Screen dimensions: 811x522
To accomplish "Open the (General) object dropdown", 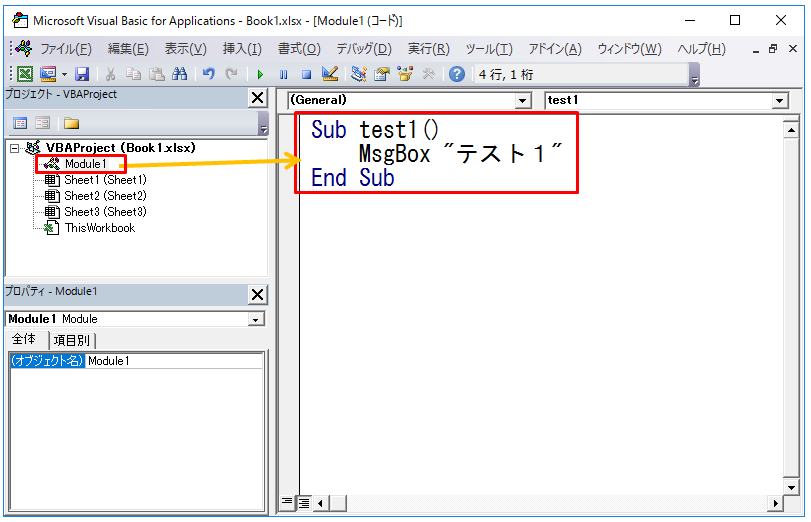I will click(523, 100).
